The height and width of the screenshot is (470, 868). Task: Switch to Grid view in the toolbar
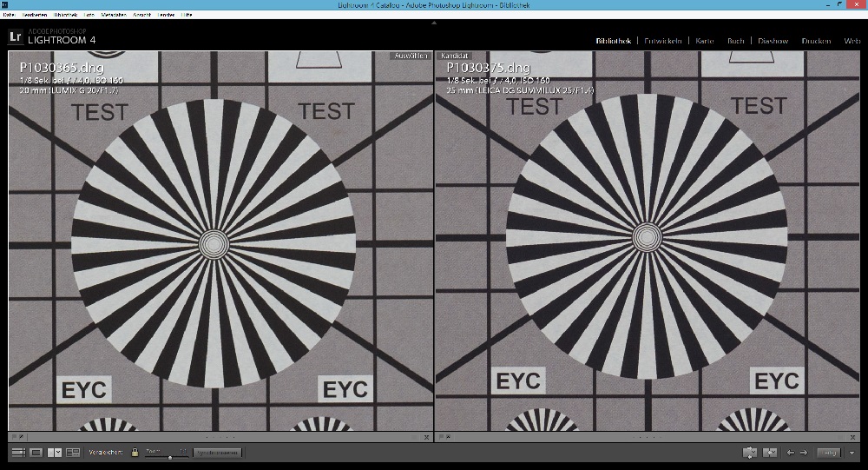pos(17,453)
